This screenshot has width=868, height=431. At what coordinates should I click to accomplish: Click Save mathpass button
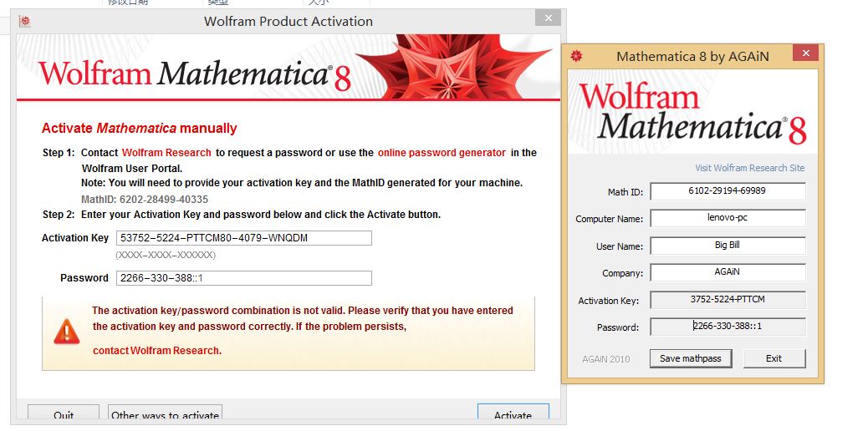click(691, 358)
